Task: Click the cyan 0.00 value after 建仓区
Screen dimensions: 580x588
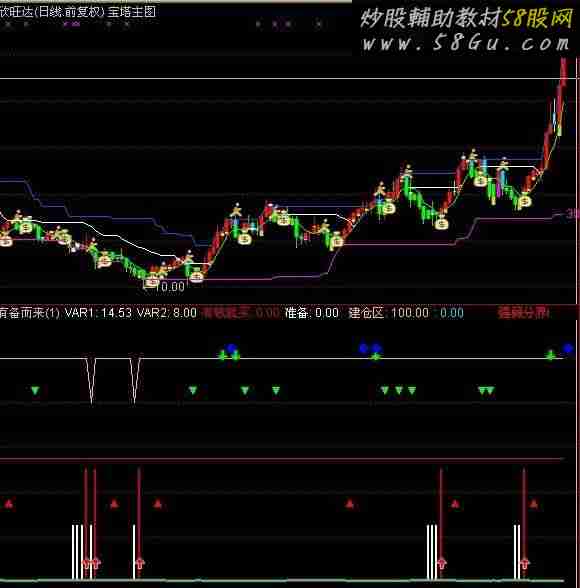Action: coord(452,313)
